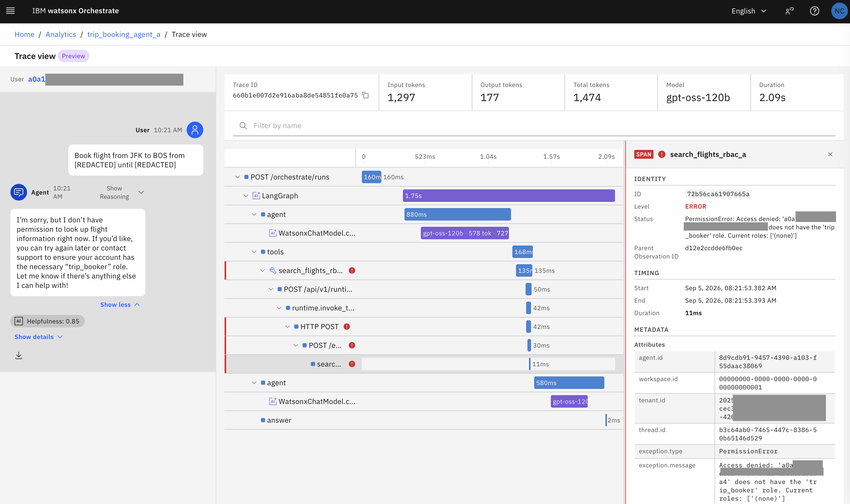The width and height of the screenshot is (850, 504).
Task: Click the error icon on HTTP POST row
Action: click(346, 326)
